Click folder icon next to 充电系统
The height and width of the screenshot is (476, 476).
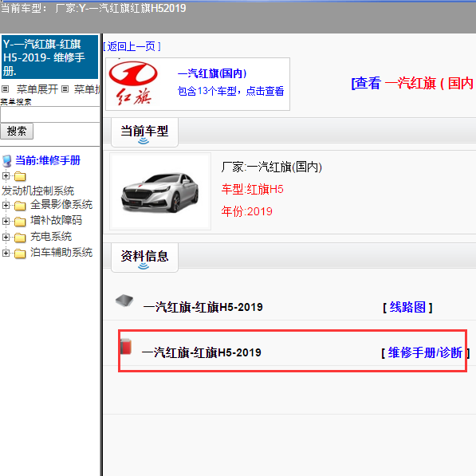point(20,238)
